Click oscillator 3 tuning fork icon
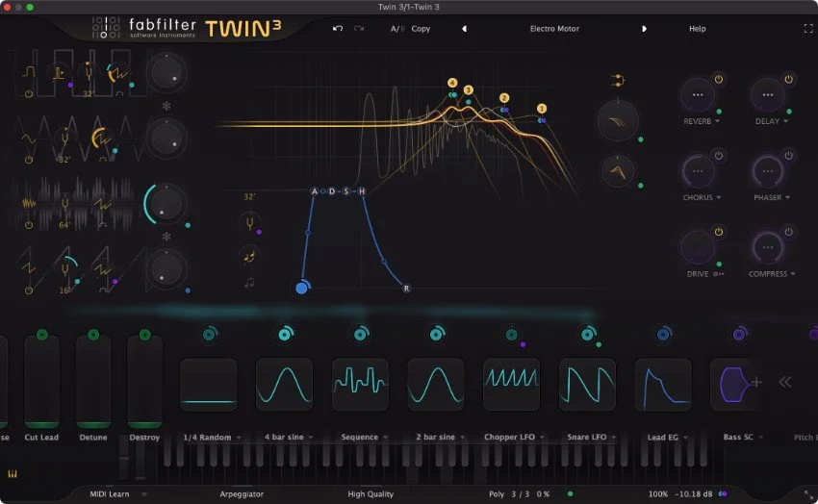 pos(64,204)
